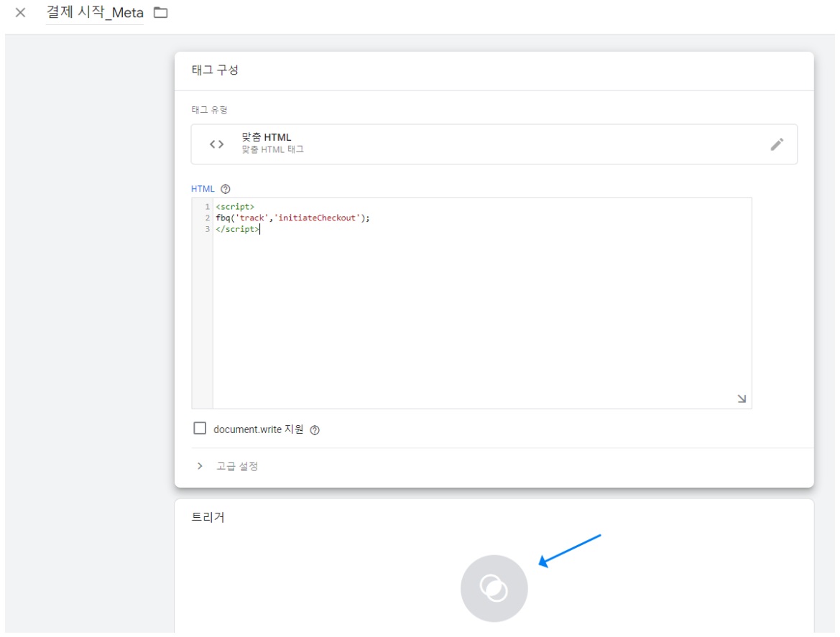Click the line number gutter in editor
Image resolution: width=840 pixels, height=637 pixels.
(203, 303)
